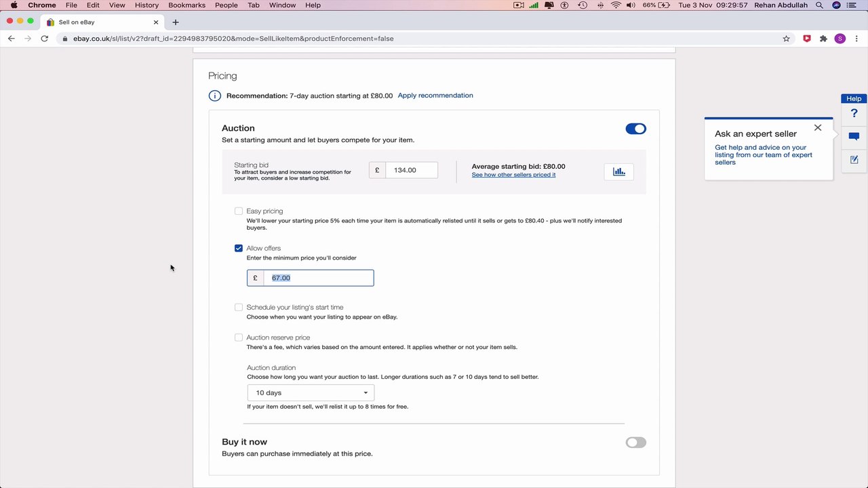Open the Edit menu

93,5
